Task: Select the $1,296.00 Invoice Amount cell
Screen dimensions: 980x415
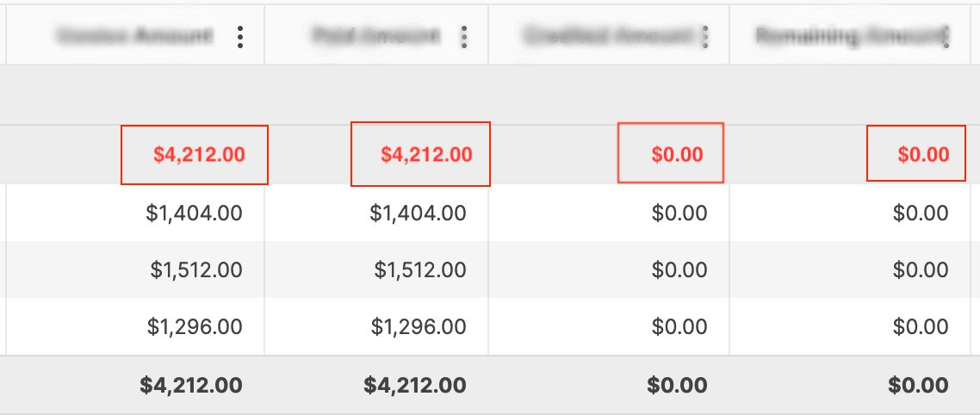Action: pyautogui.click(x=196, y=327)
